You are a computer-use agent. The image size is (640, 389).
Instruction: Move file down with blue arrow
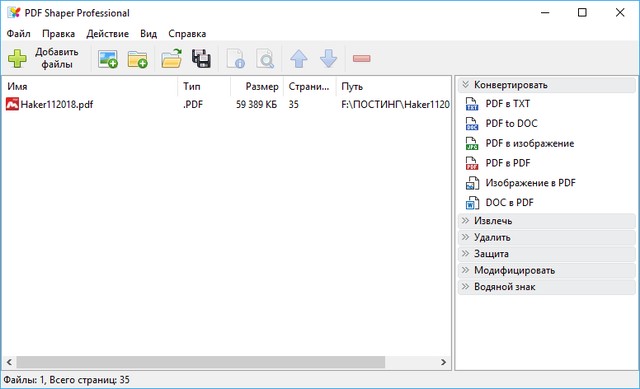tap(329, 58)
